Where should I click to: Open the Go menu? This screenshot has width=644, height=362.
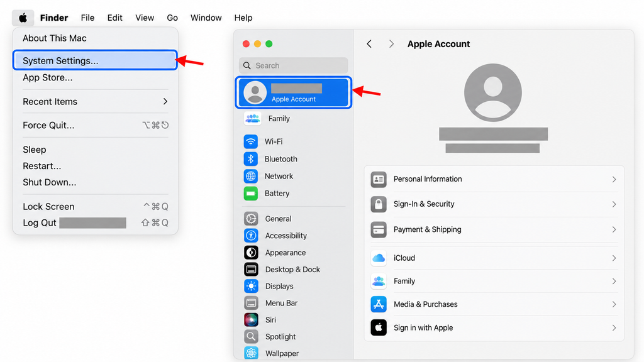[x=172, y=18]
